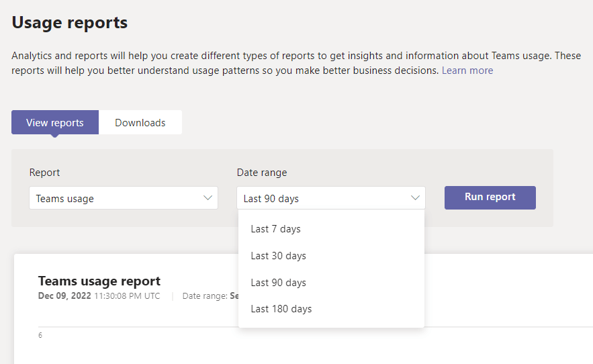Choose Last 30 days option
This screenshot has width=593, height=364.
click(x=331, y=256)
